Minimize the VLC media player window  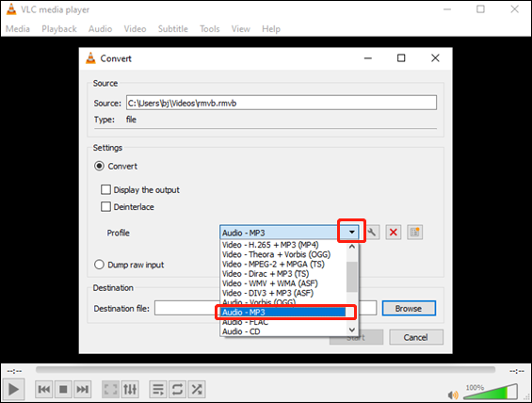(447, 9)
